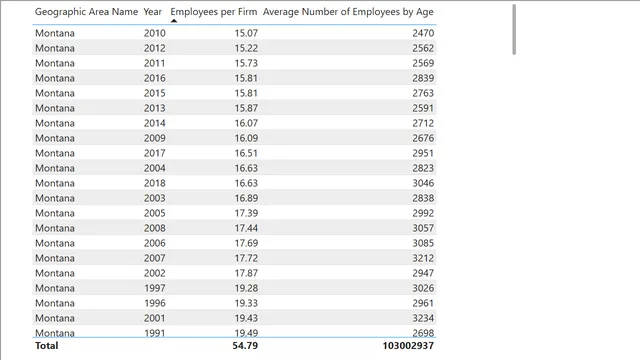640x360 pixels.
Task: Click the average employees value 2470
Action: coord(423,33)
